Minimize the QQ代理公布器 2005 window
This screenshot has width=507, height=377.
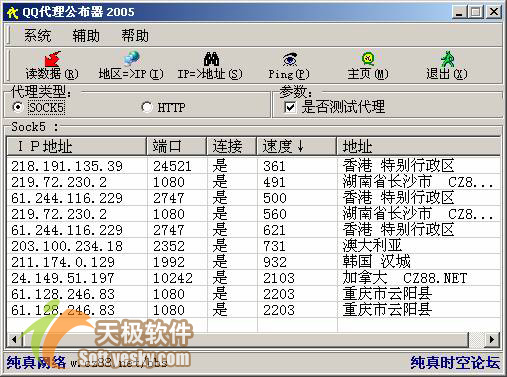click(460, 12)
